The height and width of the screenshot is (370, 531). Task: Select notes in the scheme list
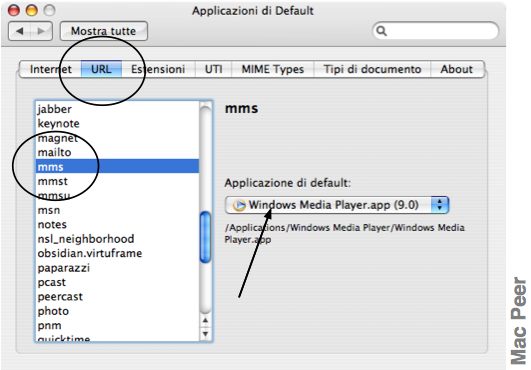[117, 224]
